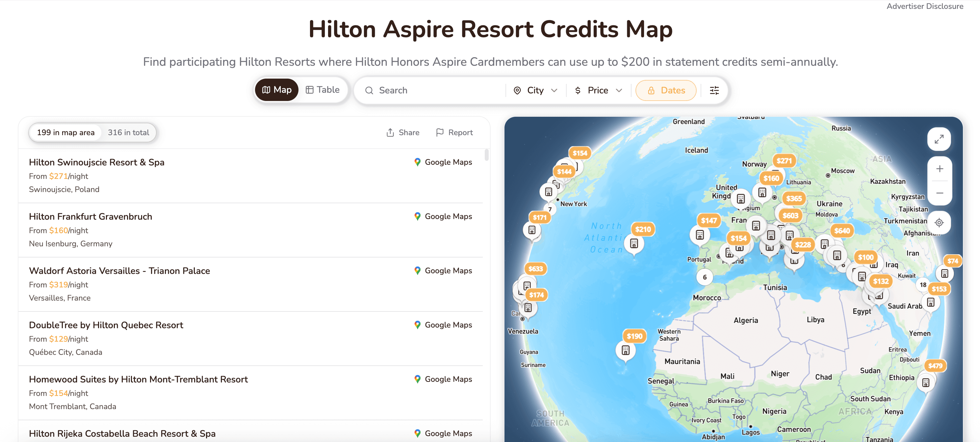Select the $228 map price marker
This screenshot has height=442, width=980.
click(x=803, y=245)
